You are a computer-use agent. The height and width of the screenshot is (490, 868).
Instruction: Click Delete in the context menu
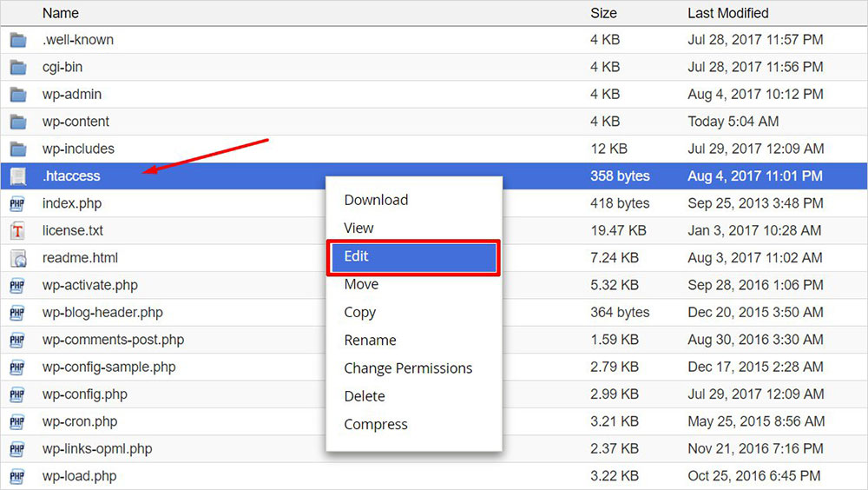[x=365, y=396]
